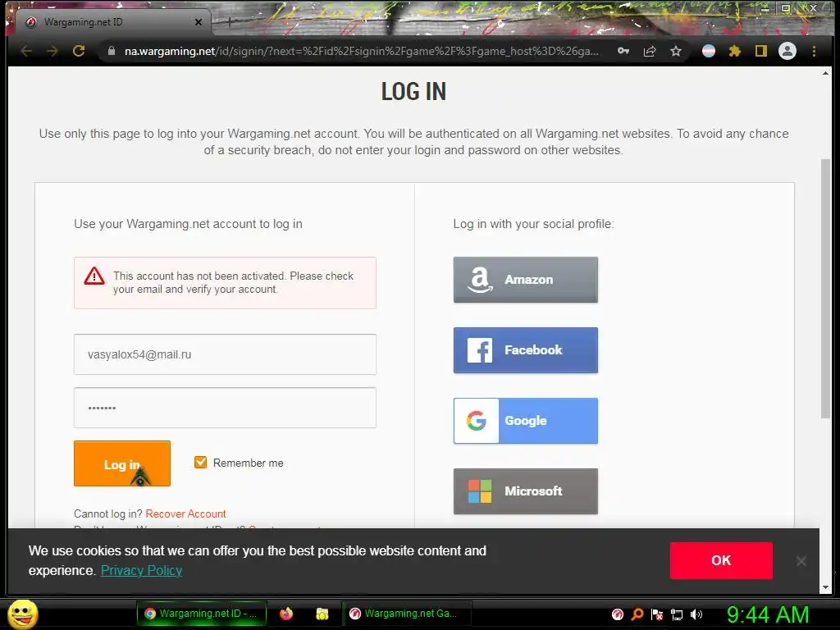Click the lock icon in address bar
Screen dimensions: 840x630
pos(112,51)
